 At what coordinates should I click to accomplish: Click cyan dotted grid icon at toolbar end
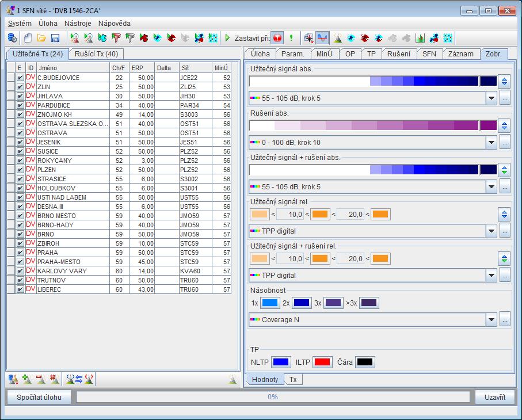coord(448,38)
